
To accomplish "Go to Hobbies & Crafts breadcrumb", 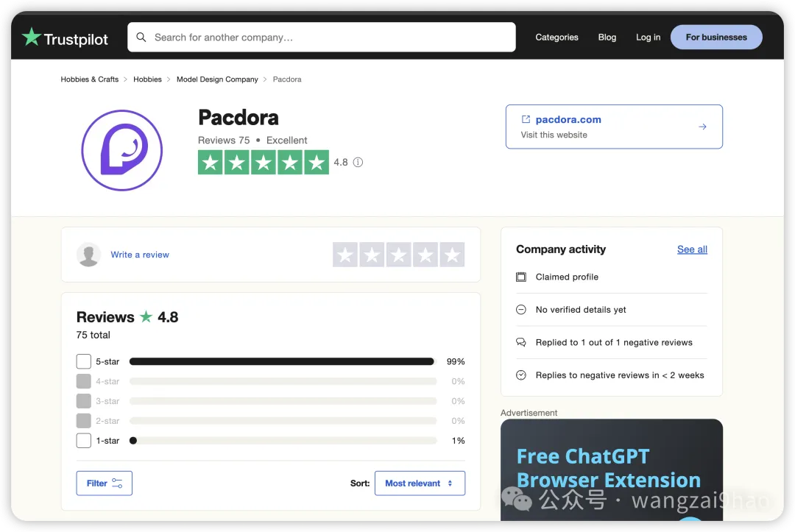I will (x=90, y=79).
